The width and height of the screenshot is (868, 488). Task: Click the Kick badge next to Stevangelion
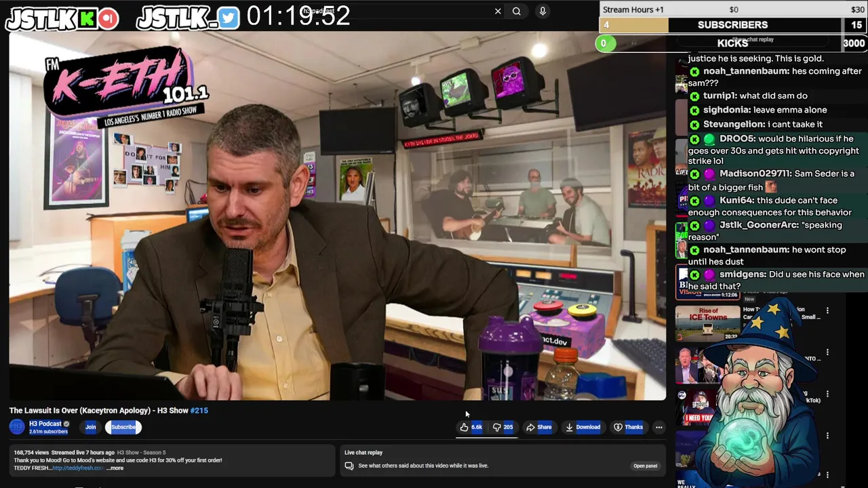tap(694, 125)
